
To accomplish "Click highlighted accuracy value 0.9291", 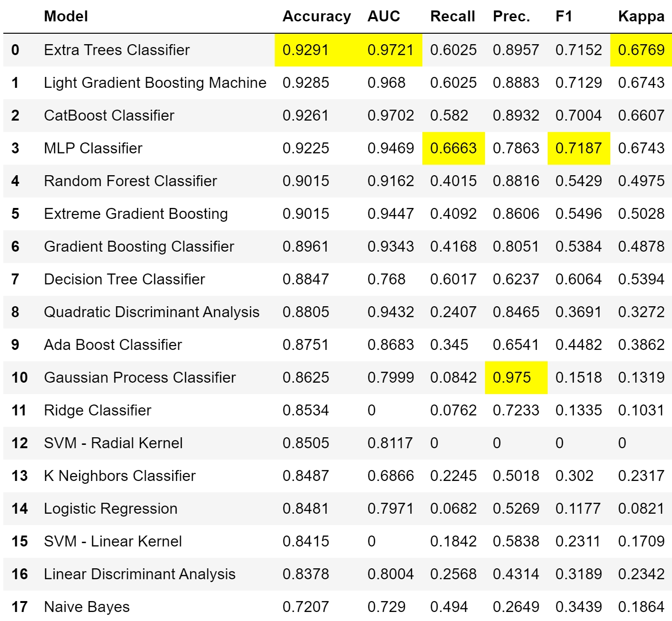I will [306, 50].
